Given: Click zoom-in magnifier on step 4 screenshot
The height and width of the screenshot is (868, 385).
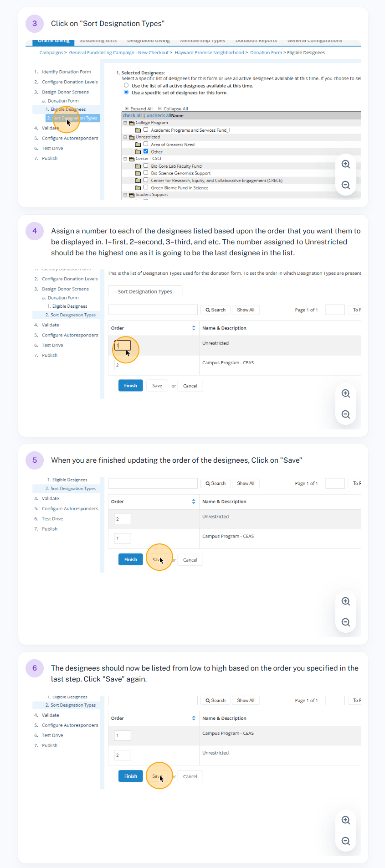Looking at the screenshot, I should 346,393.
